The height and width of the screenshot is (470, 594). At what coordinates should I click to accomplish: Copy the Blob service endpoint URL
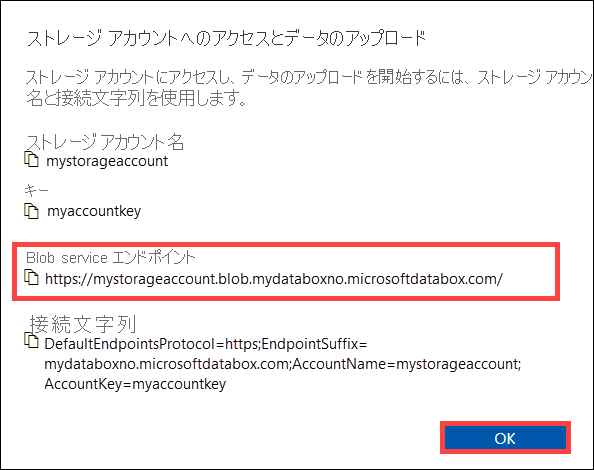point(31,277)
